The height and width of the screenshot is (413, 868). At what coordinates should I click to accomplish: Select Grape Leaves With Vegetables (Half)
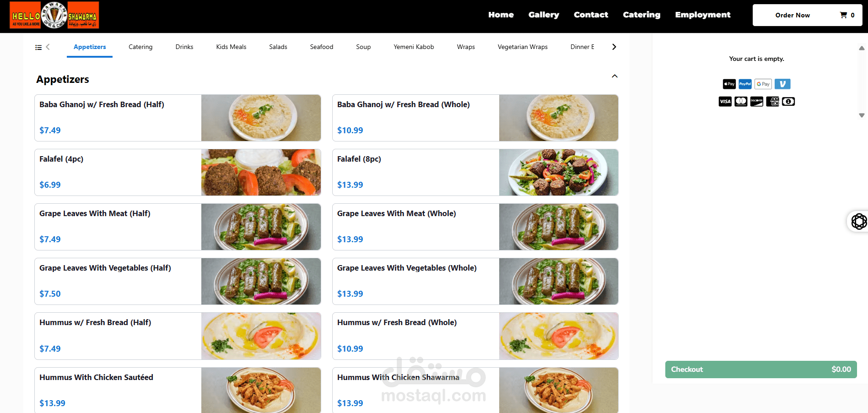tap(178, 281)
